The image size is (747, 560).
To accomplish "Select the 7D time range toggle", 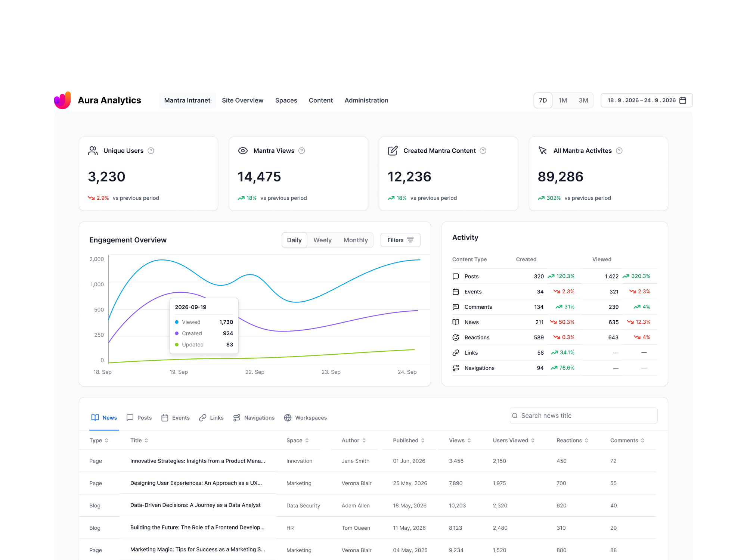I will pyautogui.click(x=543, y=100).
